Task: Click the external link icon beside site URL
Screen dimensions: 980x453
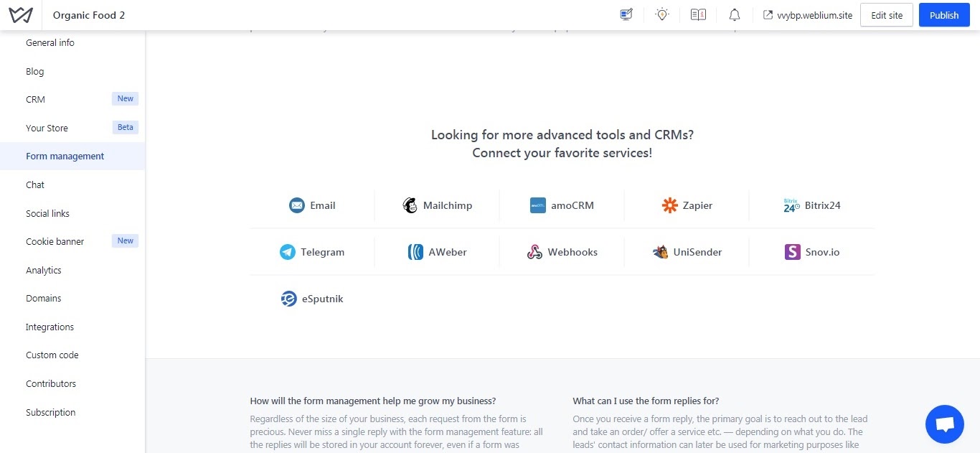Action: tap(768, 15)
